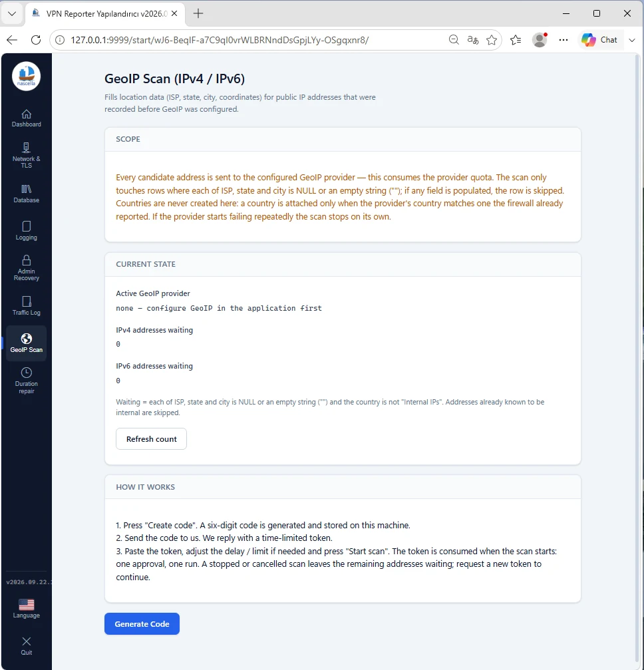644x670 pixels.
Task: Click the Refresh count button
Action: (x=151, y=439)
